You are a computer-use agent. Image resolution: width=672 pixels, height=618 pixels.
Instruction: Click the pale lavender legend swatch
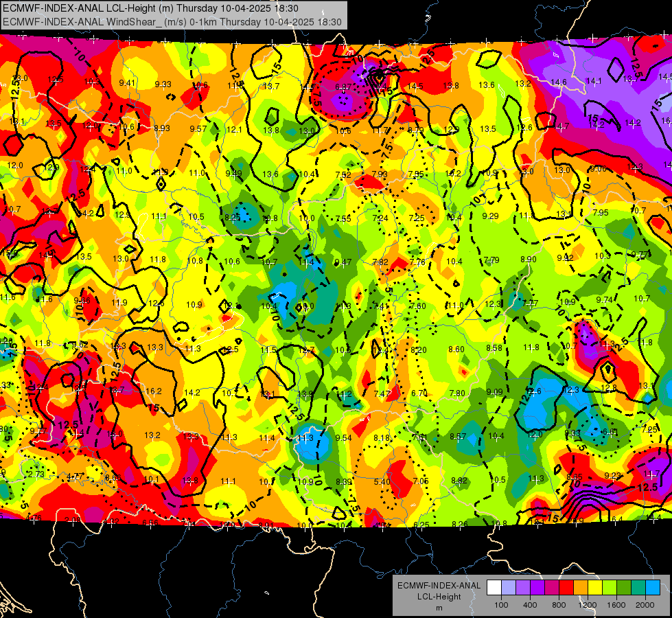click(x=508, y=588)
